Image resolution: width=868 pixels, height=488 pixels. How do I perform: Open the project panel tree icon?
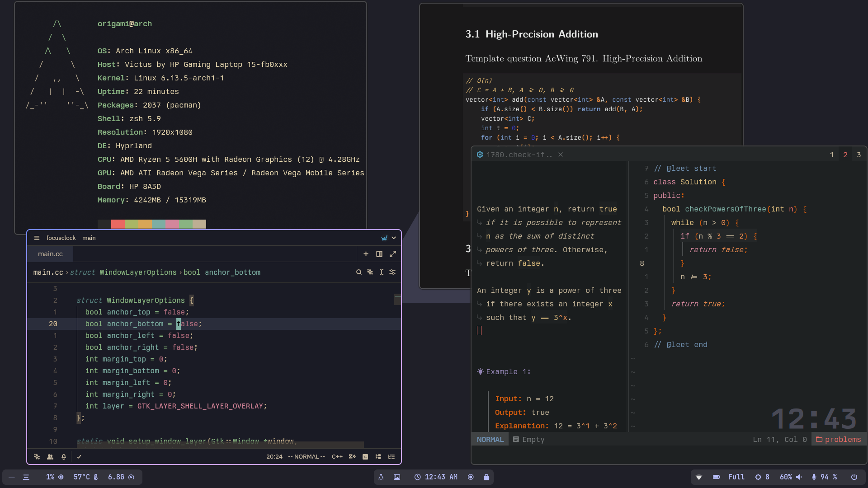(x=378, y=457)
